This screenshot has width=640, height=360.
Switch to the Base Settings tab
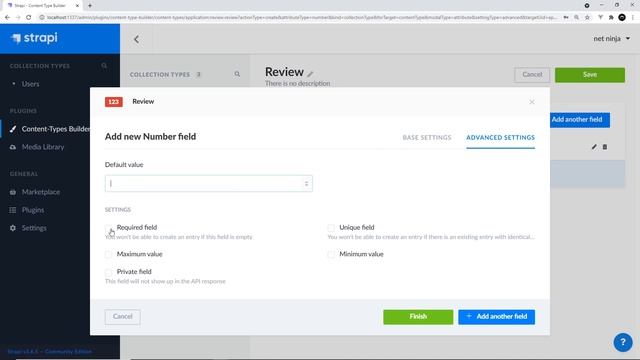(x=427, y=138)
